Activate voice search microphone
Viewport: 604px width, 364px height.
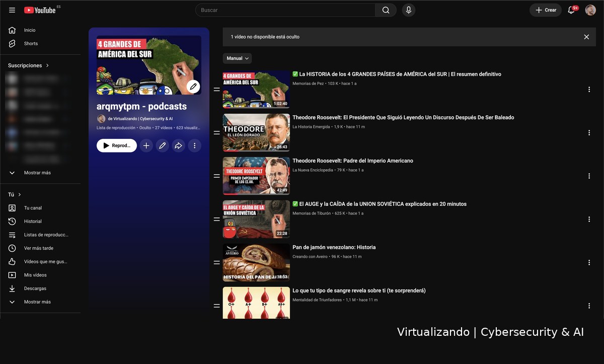coord(409,10)
